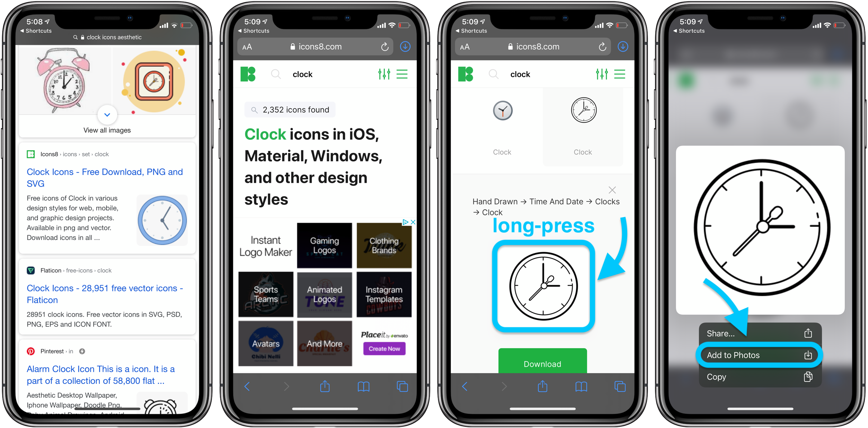Tap the Download button for clock icon
Image resolution: width=868 pixels, height=428 pixels.
[x=543, y=364]
